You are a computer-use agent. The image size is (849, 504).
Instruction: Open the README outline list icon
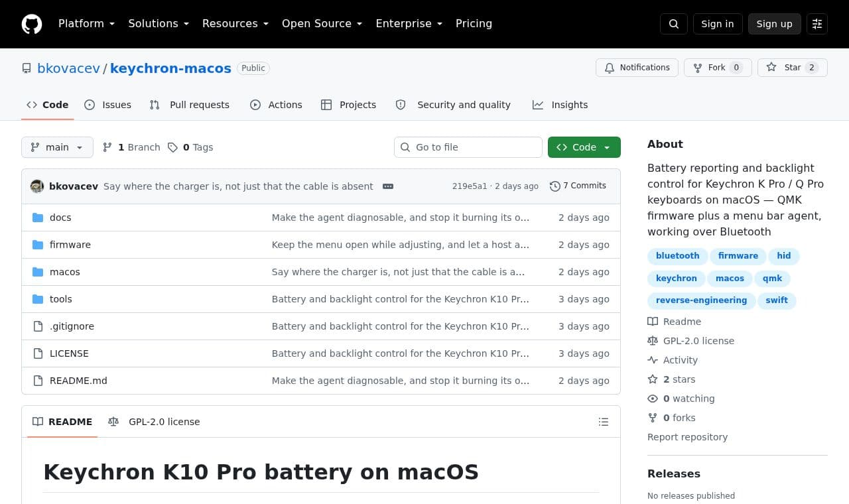click(x=604, y=422)
